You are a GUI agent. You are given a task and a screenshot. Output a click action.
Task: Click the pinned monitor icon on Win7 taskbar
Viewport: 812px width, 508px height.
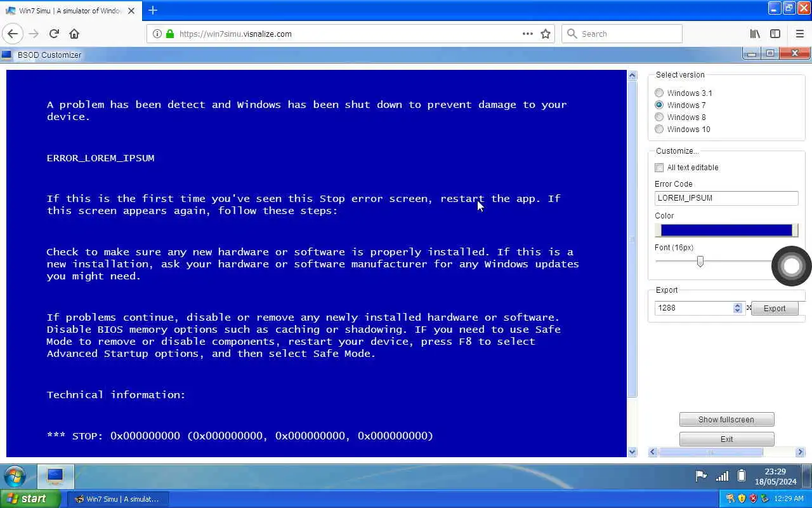coord(55,476)
